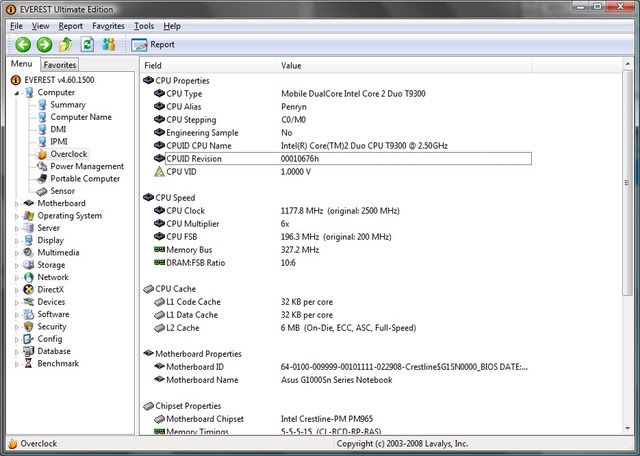Open the File menu
The height and width of the screenshot is (456, 640).
coord(16,26)
